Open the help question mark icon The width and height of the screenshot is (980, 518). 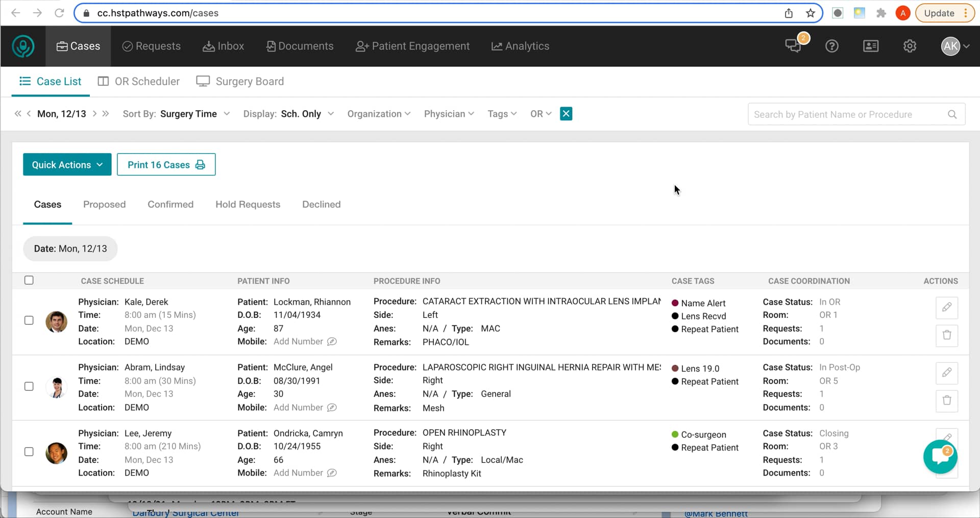coord(831,46)
